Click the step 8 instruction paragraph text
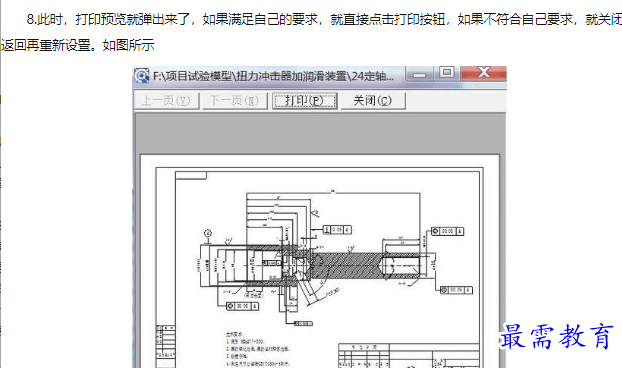622x368 pixels. [x=311, y=32]
